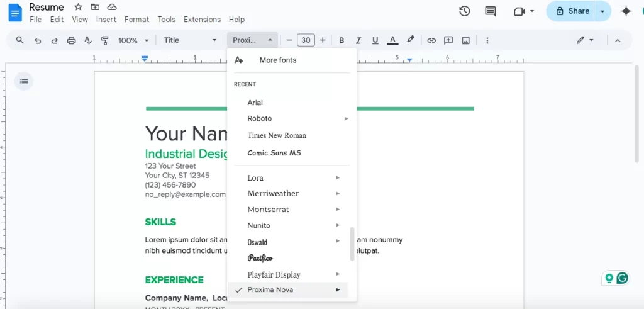Open version history clock icon

pos(465,11)
